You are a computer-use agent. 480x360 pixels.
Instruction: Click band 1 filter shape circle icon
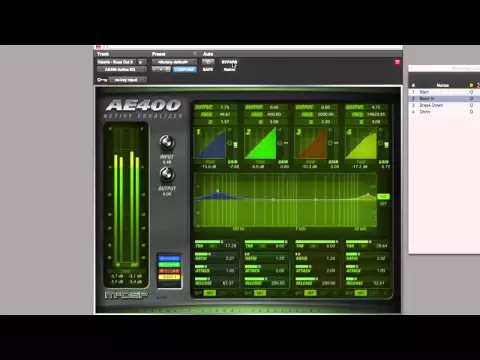[x=230, y=143]
